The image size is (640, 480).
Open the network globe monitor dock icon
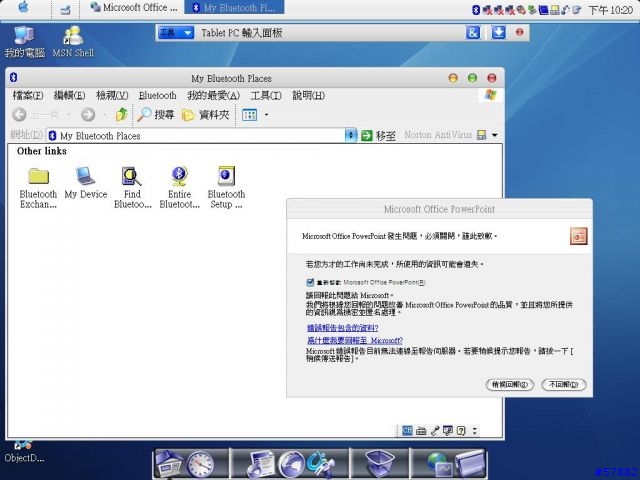(440, 464)
